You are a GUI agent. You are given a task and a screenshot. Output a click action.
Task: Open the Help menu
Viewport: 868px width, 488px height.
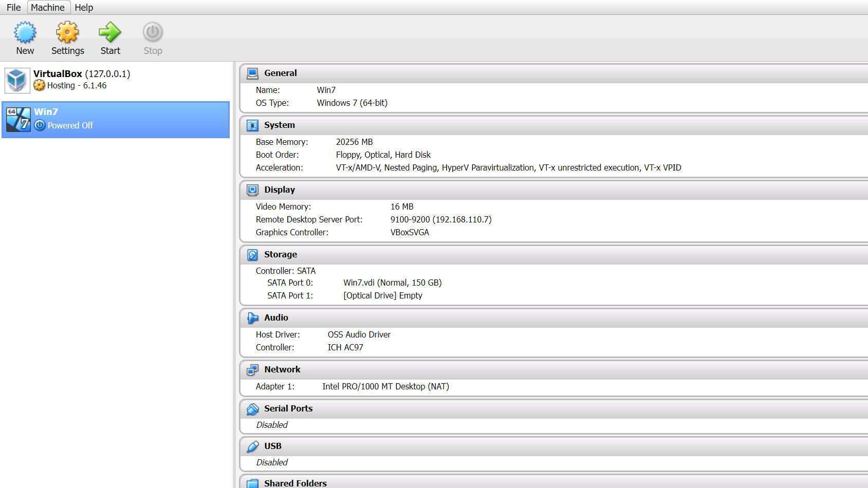(x=84, y=8)
